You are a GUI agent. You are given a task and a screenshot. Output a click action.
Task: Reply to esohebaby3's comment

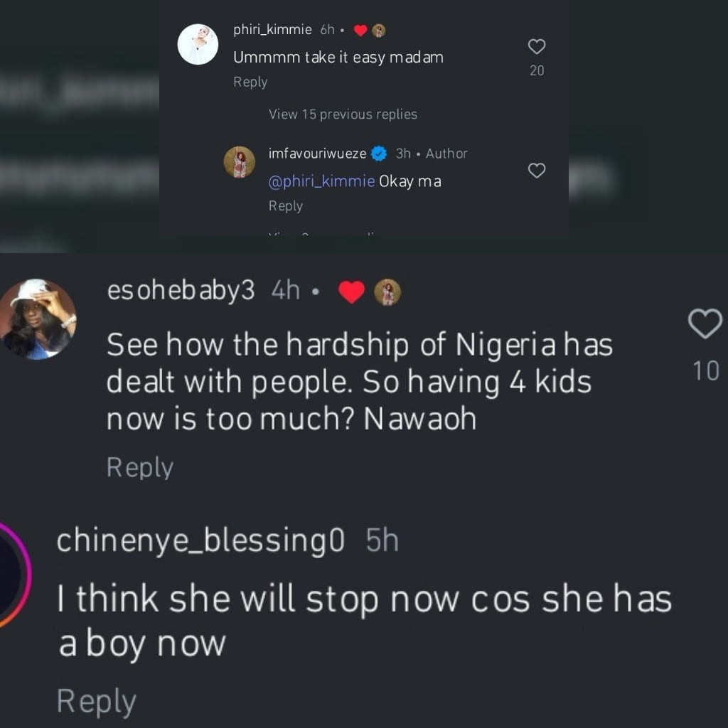(140, 467)
